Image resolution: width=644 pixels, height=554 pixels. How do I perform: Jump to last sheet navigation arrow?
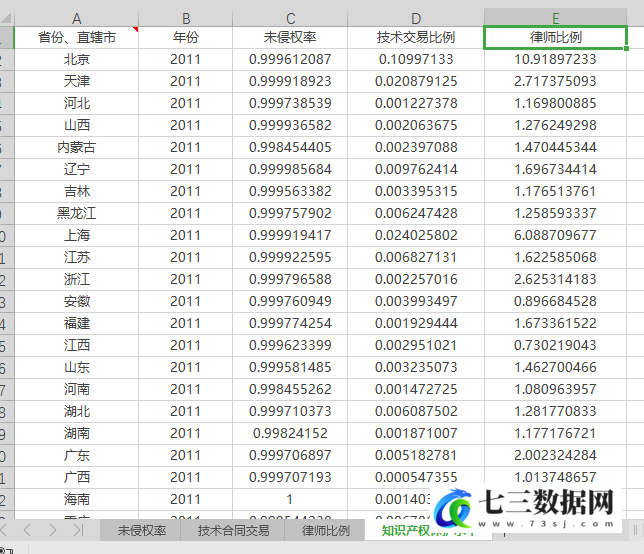click(x=78, y=530)
